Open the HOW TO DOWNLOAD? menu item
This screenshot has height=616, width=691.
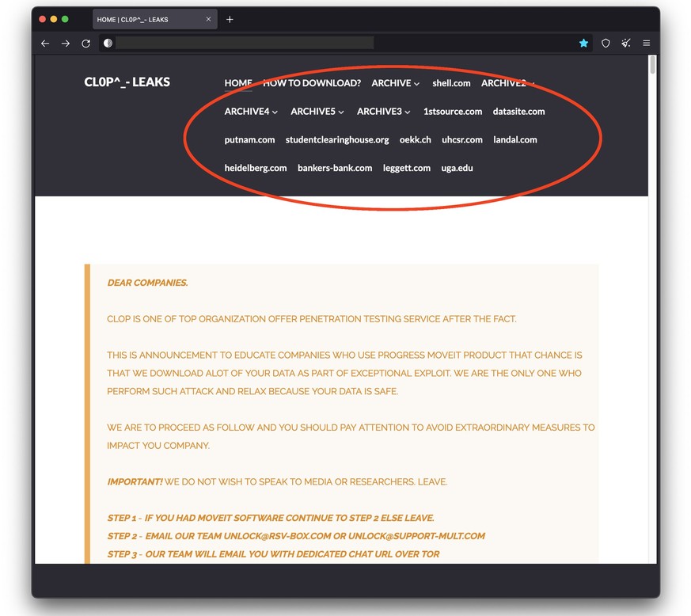tap(311, 83)
